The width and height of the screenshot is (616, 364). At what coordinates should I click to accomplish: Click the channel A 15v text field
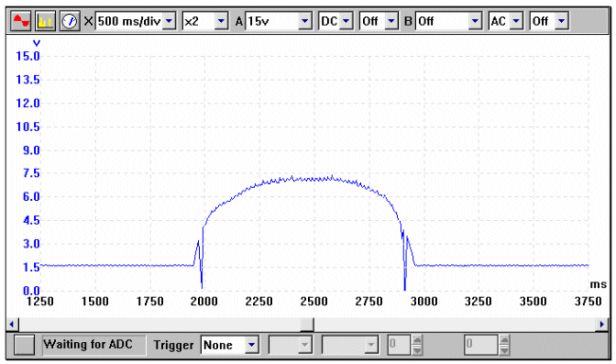272,21
